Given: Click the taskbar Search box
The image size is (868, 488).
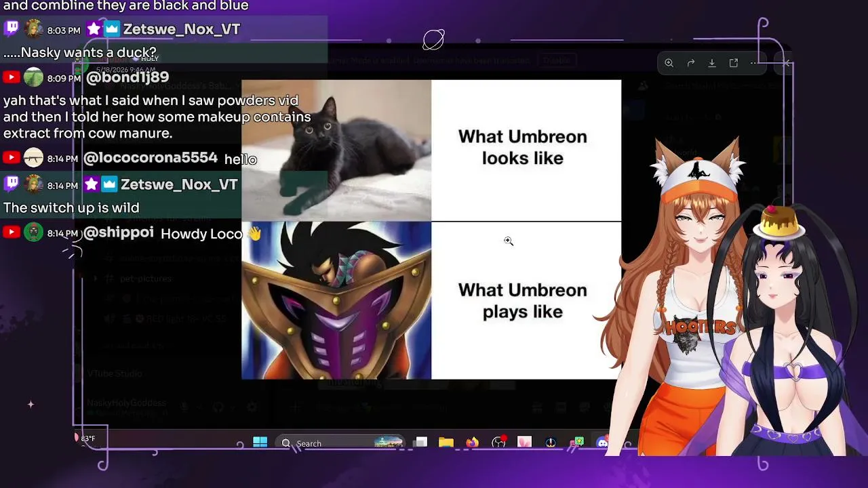Looking at the screenshot, I should (x=341, y=443).
